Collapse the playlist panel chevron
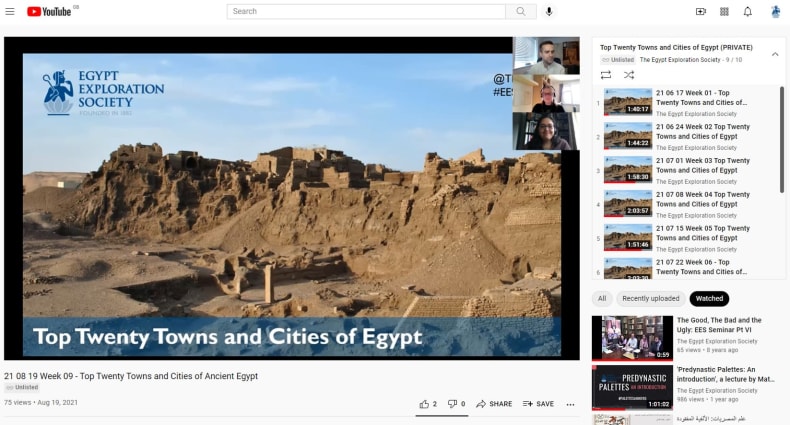This screenshot has height=425, width=790. [x=775, y=54]
